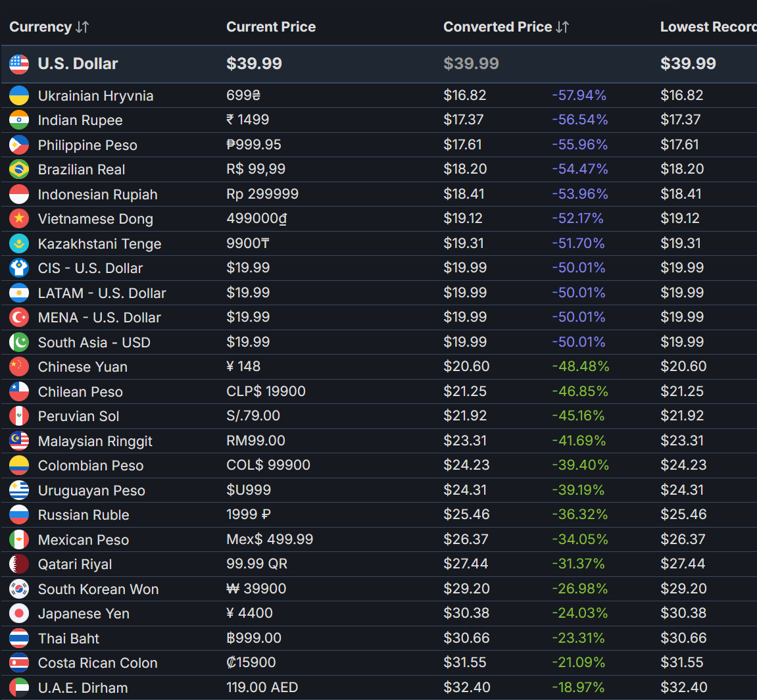Click the $U999 price cell
The image size is (757, 700).
pyautogui.click(x=249, y=490)
